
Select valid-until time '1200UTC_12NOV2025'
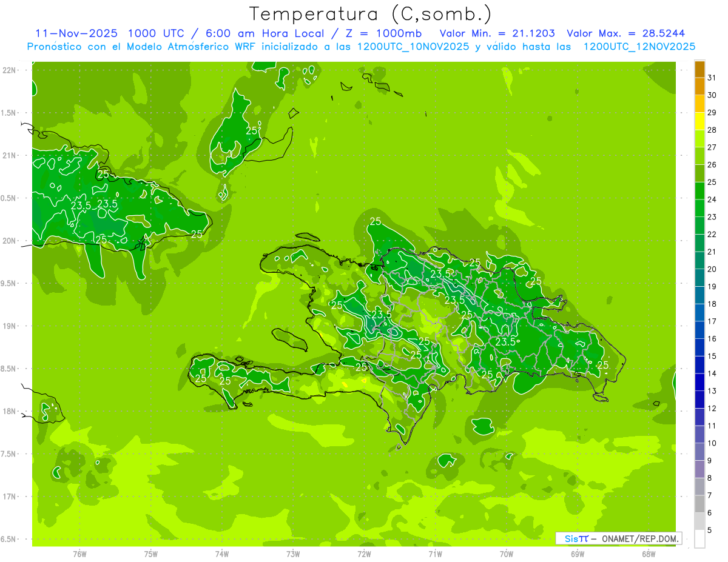coord(639,47)
